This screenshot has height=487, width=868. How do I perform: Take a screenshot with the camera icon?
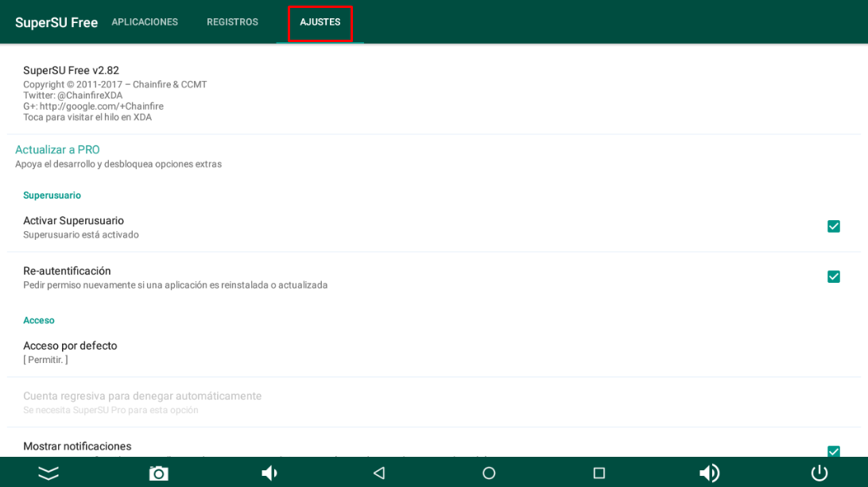[x=159, y=473]
